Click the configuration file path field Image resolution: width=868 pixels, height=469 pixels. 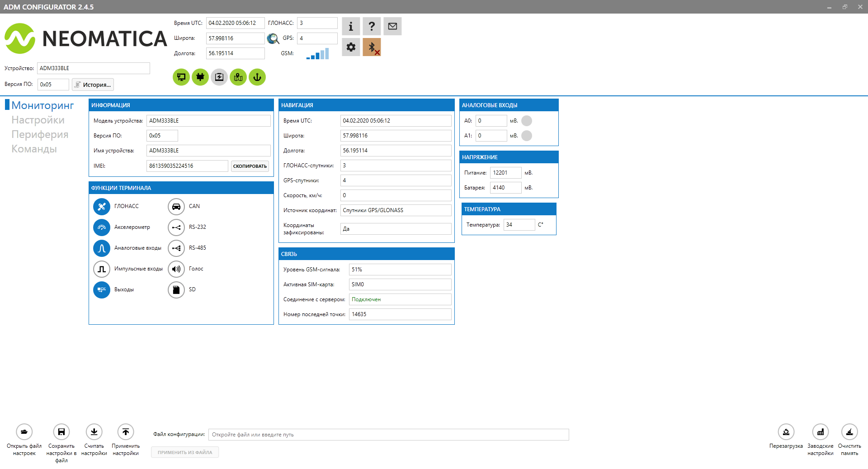click(x=388, y=435)
